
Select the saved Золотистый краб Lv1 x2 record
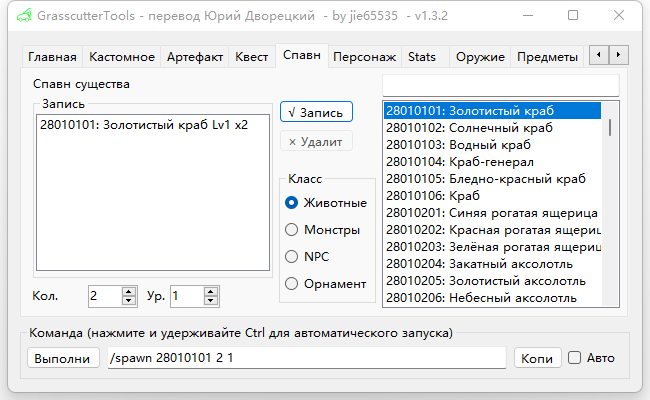[143, 125]
